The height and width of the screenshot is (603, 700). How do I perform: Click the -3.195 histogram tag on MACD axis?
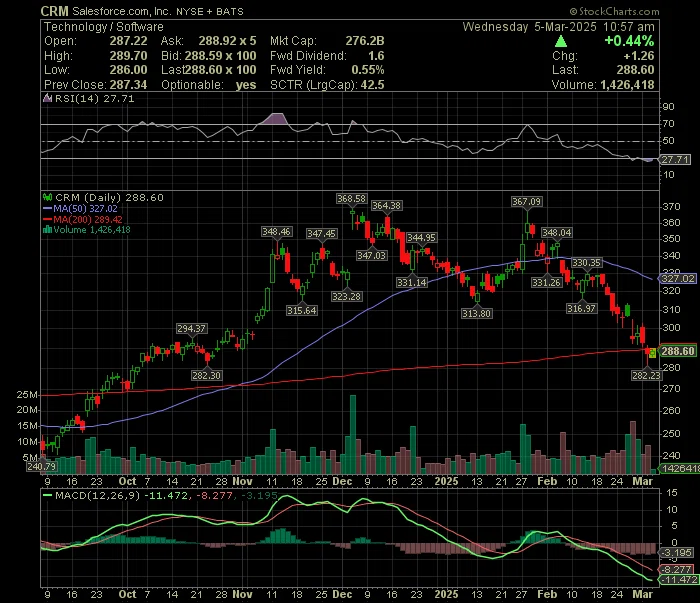pos(677,553)
